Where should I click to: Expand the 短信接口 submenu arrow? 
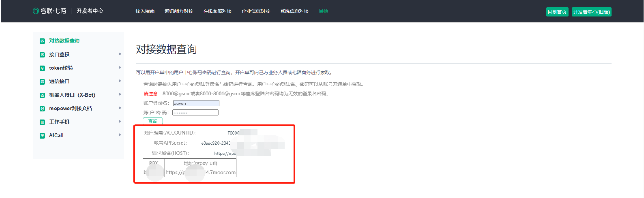120,81
